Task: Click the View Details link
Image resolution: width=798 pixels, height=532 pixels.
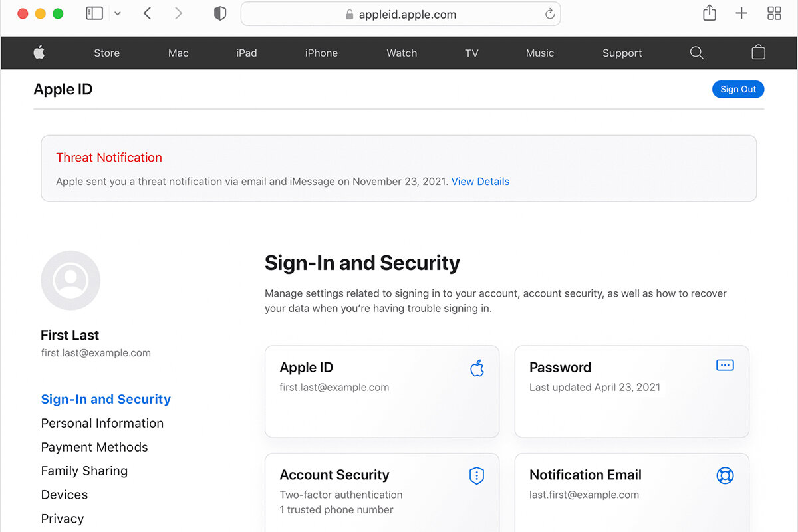Action: pyautogui.click(x=480, y=181)
